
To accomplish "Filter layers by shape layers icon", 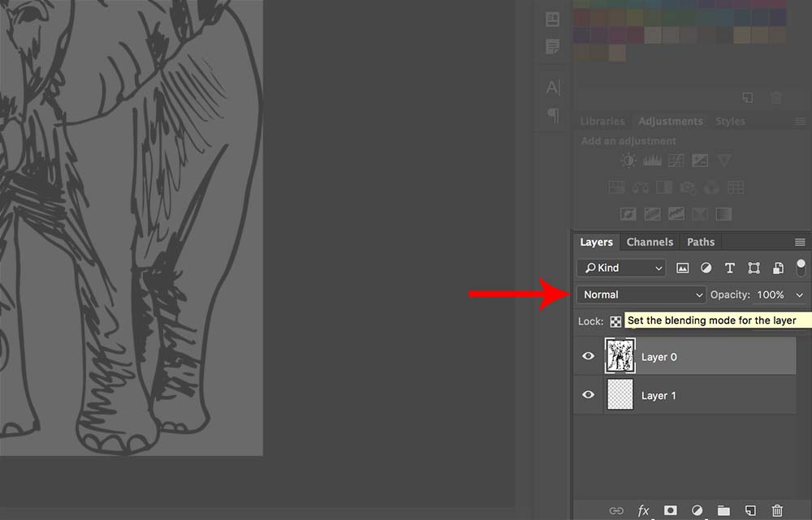I will coord(754,268).
